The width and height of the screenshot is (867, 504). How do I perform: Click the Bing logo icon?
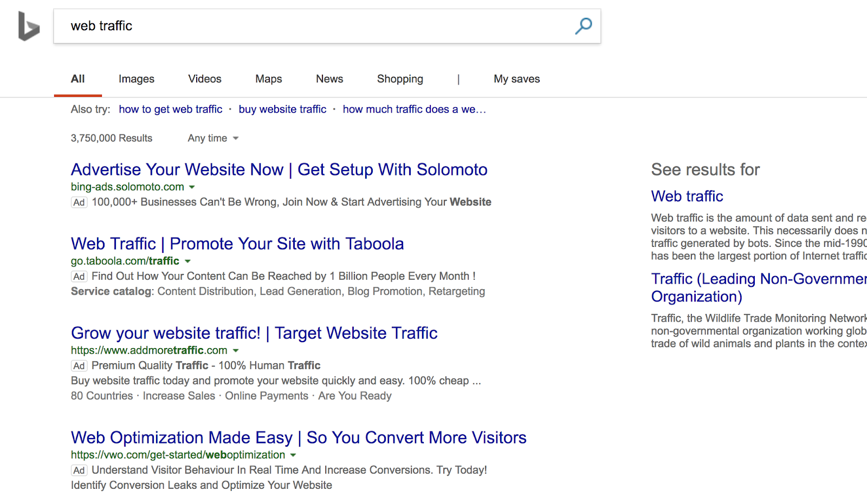tap(29, 26)
